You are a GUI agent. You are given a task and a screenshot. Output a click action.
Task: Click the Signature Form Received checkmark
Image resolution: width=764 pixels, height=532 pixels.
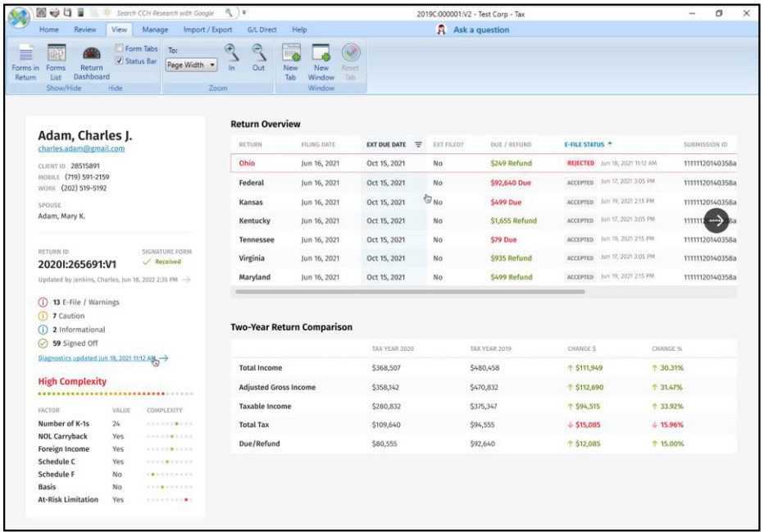pos(147,261)
